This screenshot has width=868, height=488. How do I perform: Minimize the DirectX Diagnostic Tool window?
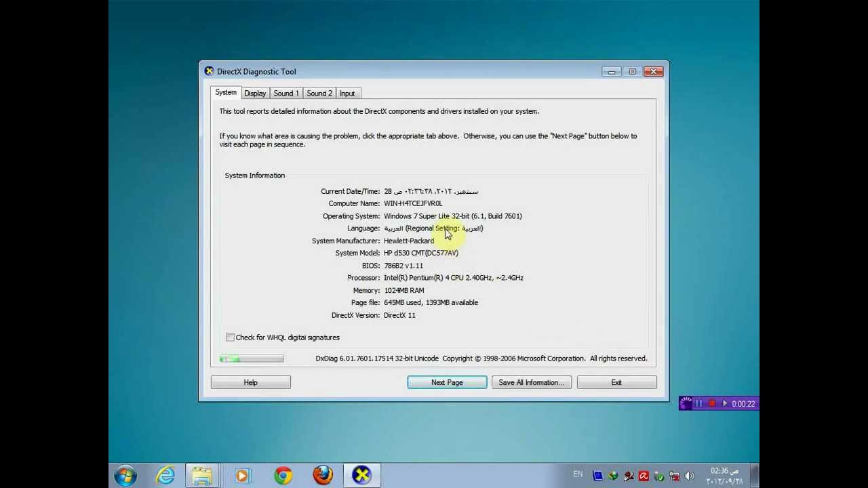click(x=612, y=71)
